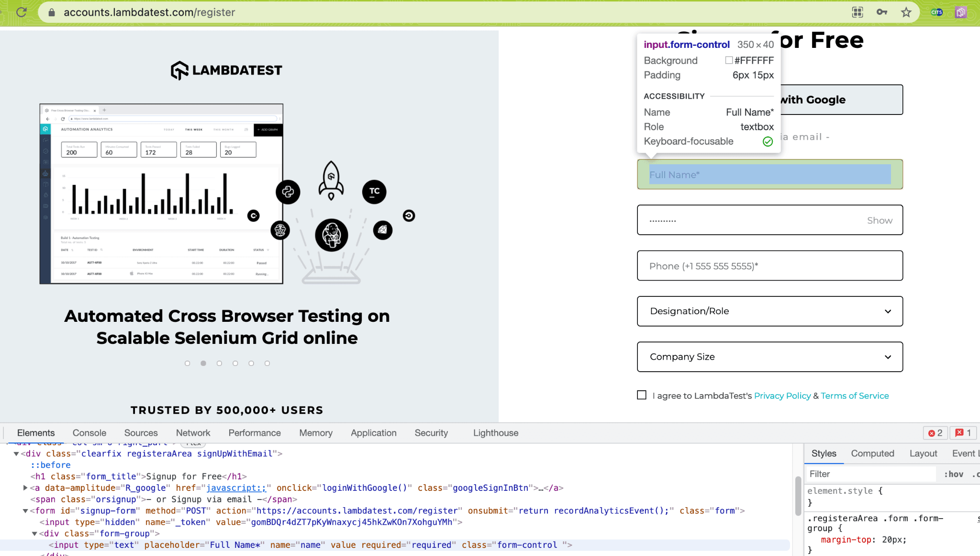Switch to Layout pane tab
The width and height of the screenshot is (980, 556).
[923, 454]
